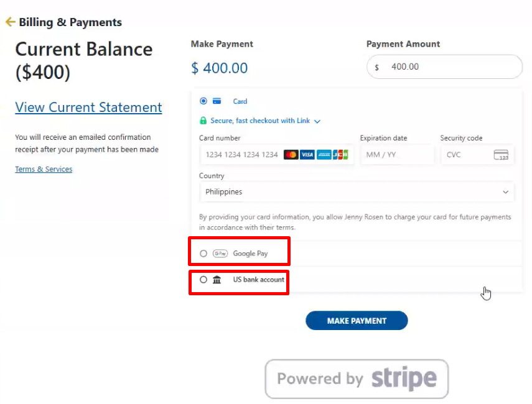Click the Google Pay logo icon

click(220, 254)
